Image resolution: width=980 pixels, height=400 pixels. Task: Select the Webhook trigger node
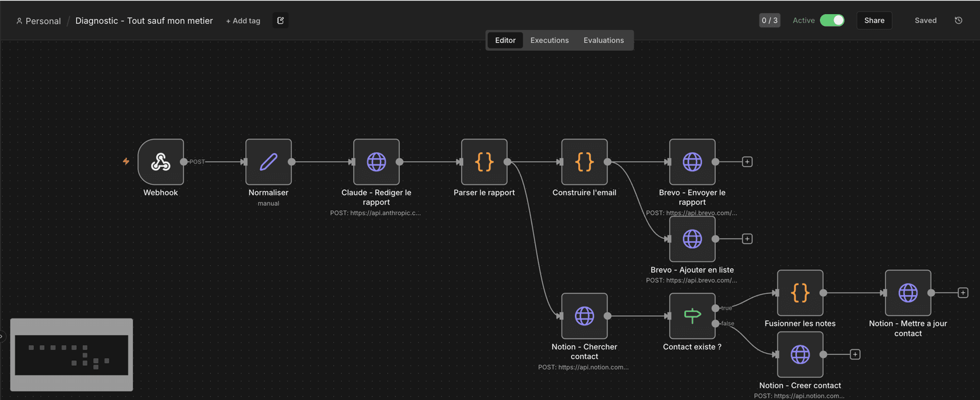(161, 162)
